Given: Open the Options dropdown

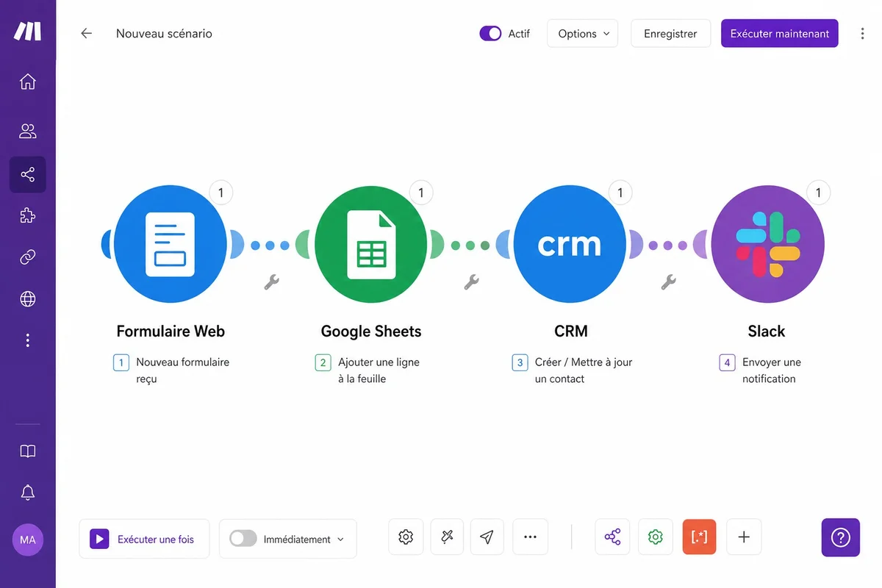Looking at the screenshot, I should click(582, 33).
